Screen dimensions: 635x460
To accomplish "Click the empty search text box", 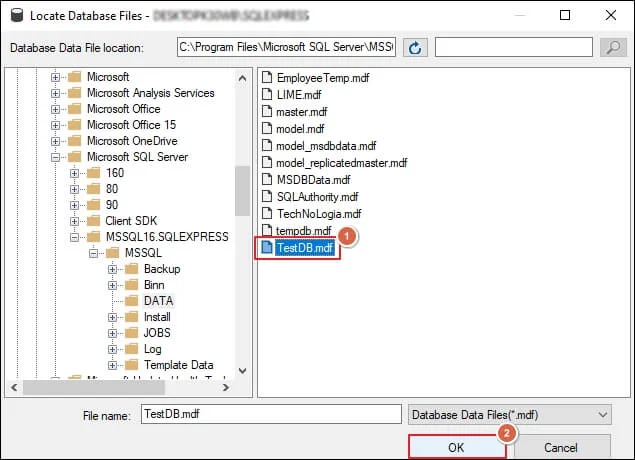I will click(514, 47).
